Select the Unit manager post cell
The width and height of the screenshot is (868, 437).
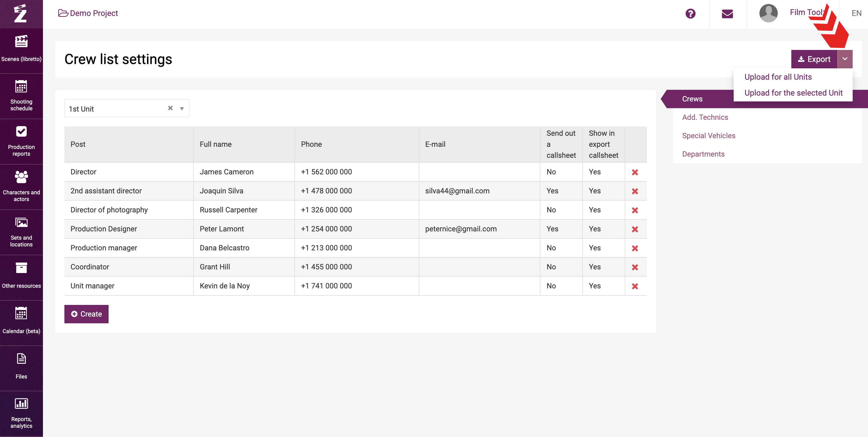tap(129, 286)
